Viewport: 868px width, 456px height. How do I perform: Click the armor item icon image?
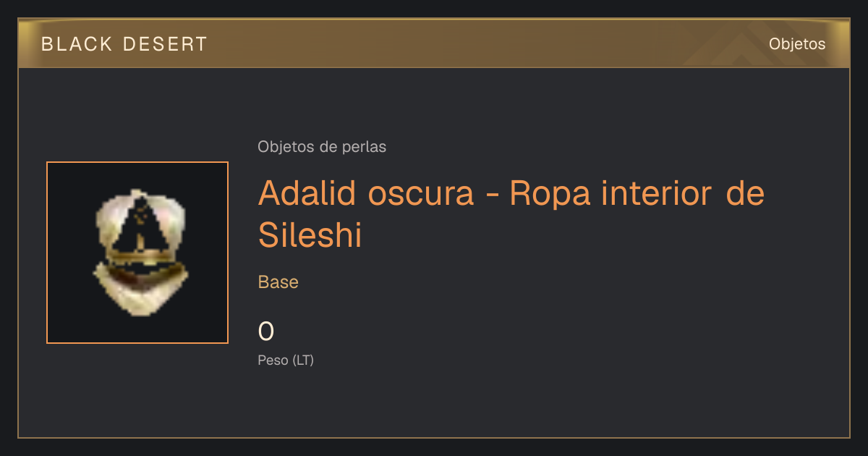pyautogui.click(x=140, y=253)
